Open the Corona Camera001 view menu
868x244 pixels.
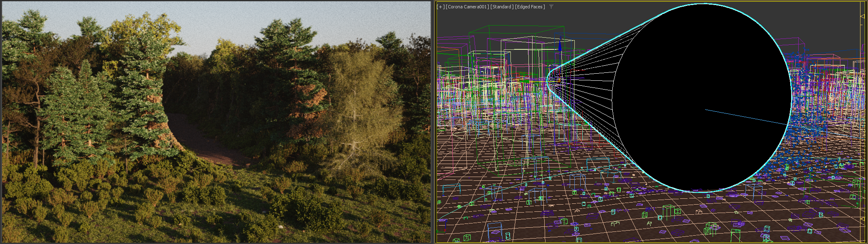tap(467, 7)
